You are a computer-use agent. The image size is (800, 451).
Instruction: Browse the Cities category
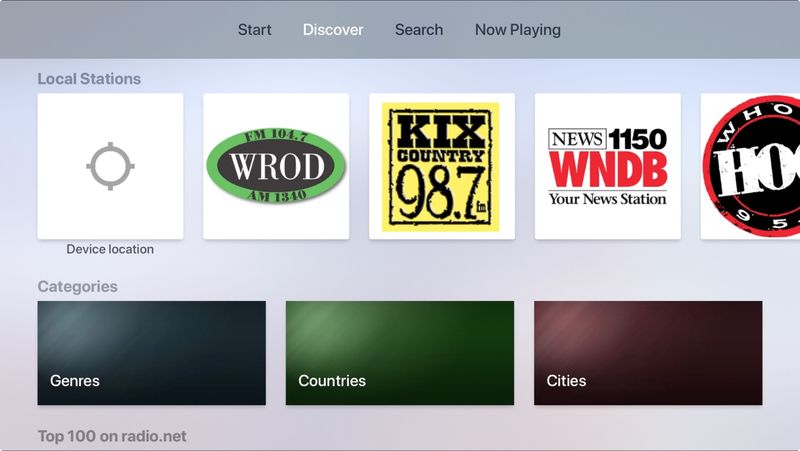coord(648,353)
